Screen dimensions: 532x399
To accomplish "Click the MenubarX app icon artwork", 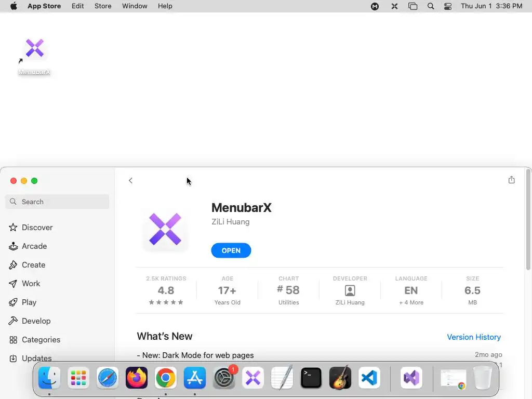I will pyautogui.click(x=165, y=229).
